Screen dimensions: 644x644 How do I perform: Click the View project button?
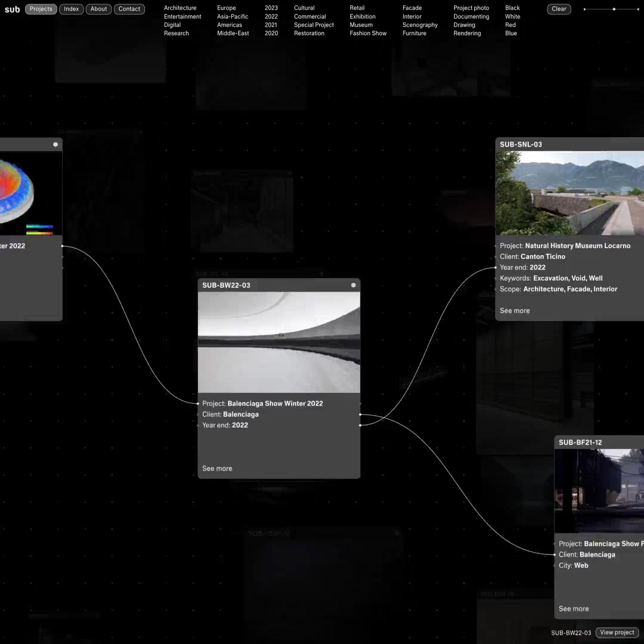tap(617, 633)
